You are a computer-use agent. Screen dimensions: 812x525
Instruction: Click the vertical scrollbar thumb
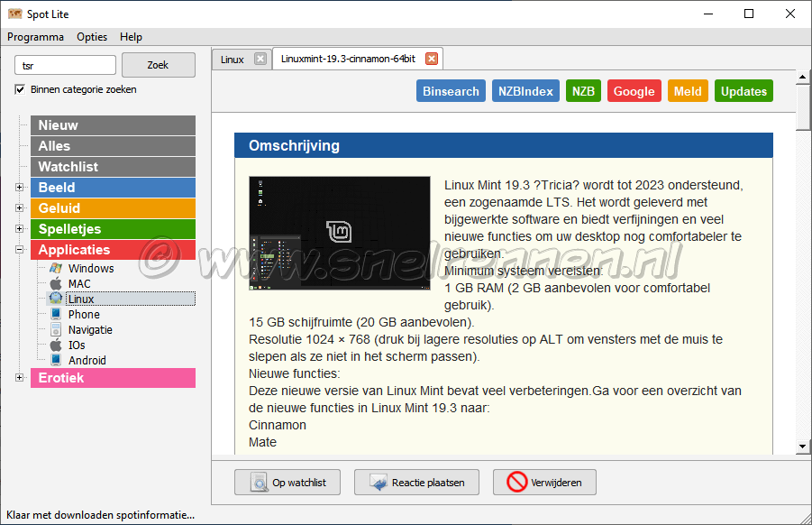pyautogui.click(x=803, y=106)
